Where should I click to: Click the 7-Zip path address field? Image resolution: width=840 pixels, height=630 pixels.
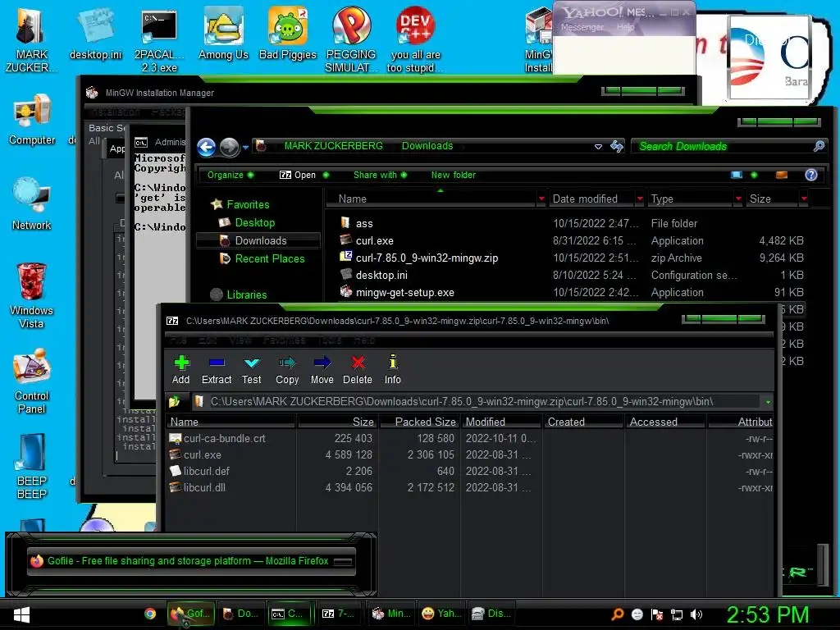476,402
